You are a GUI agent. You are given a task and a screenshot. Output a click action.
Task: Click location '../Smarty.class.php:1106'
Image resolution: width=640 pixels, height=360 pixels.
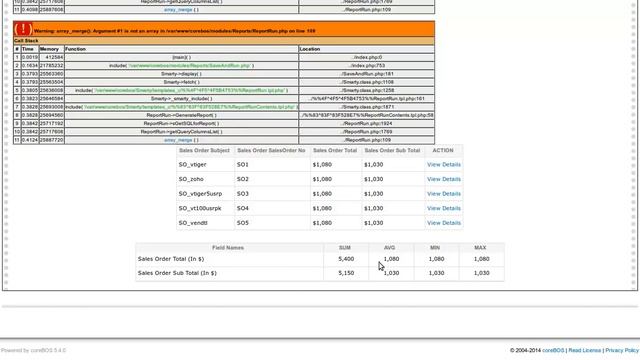pos(367,82)
